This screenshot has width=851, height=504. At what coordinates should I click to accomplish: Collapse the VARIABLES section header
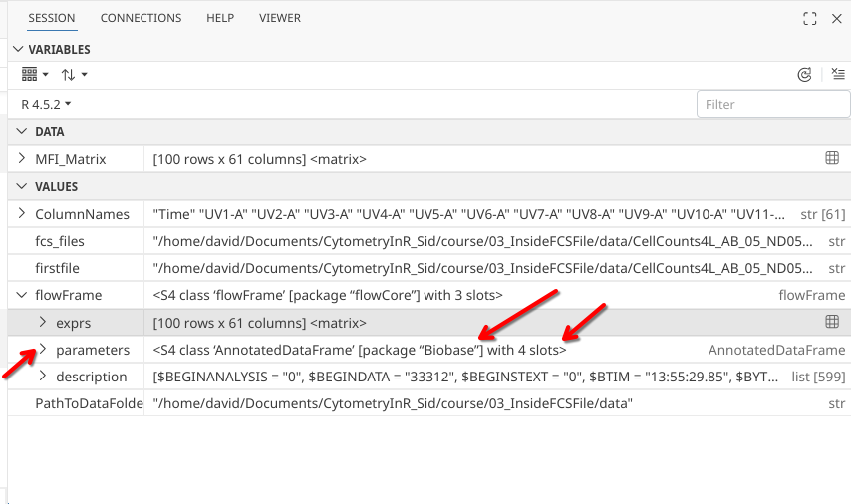pyautogui.click(x=16, y=49)
